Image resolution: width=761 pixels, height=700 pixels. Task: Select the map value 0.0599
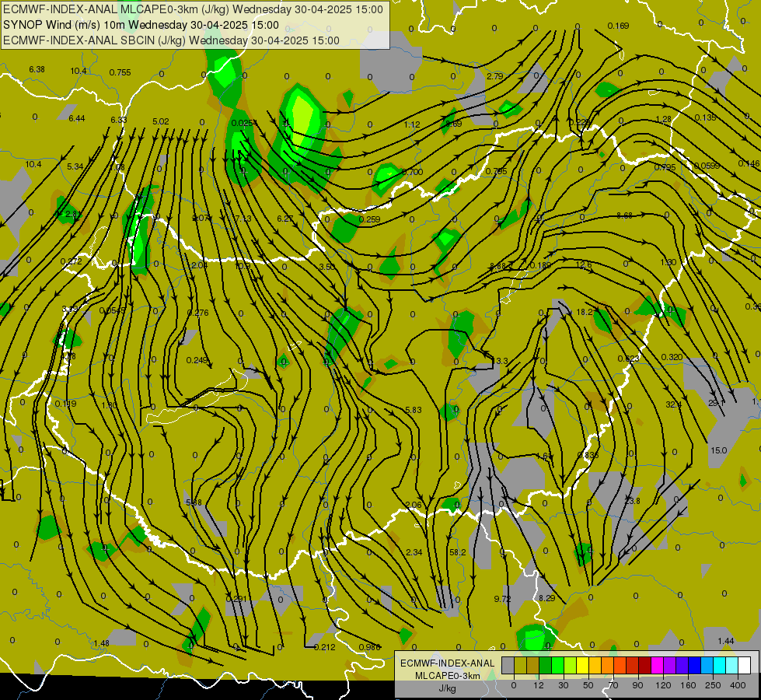(707, 166)
